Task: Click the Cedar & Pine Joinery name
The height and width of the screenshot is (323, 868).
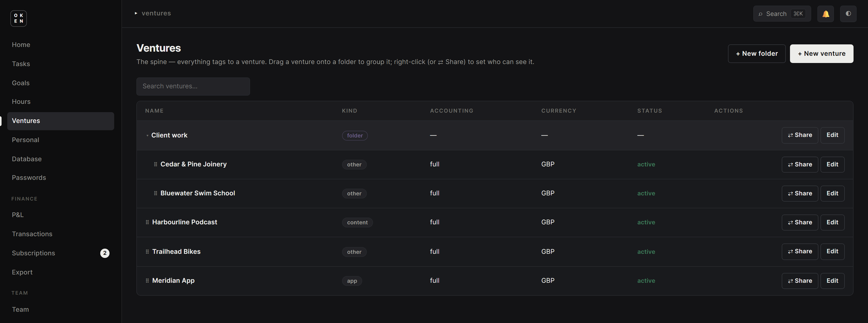Action: [x=193, y=164]
